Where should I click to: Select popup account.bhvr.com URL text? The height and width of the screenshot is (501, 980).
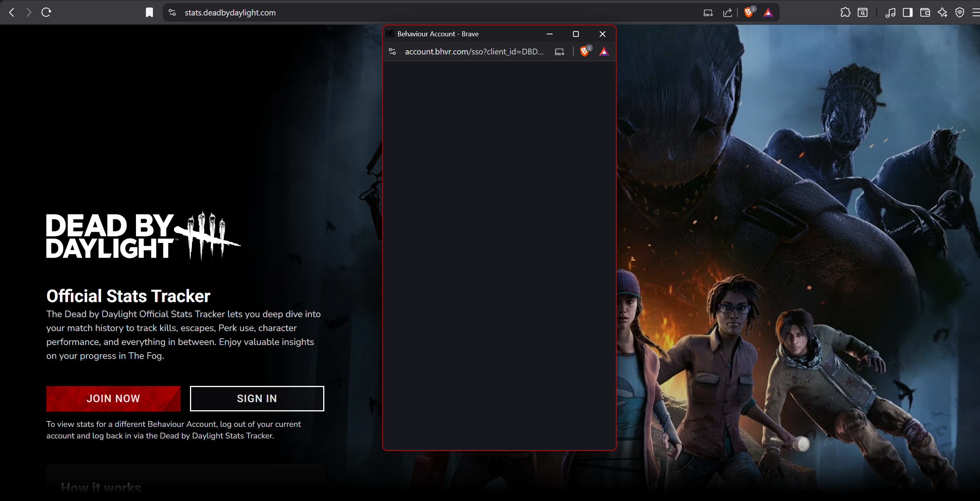[x=474, y=51]
